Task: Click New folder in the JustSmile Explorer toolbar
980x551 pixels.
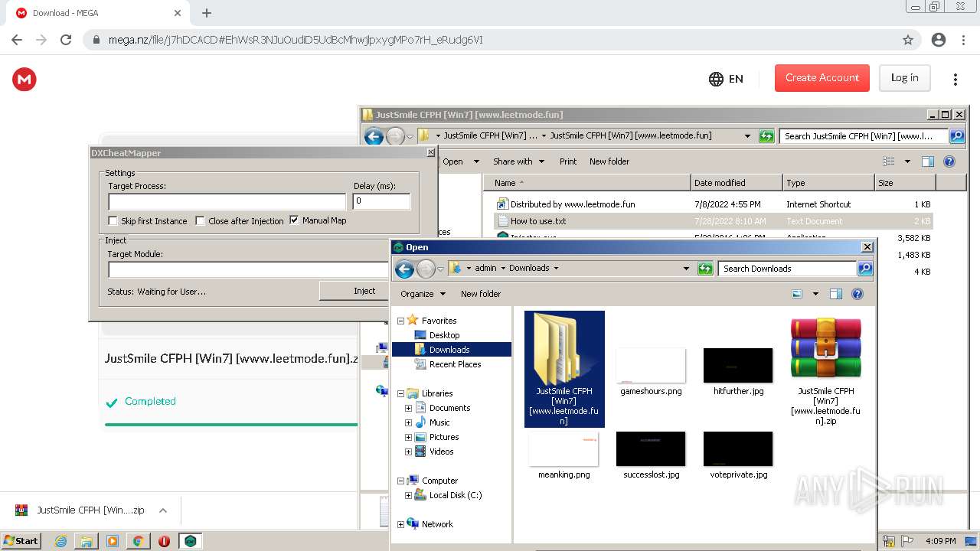Action: [x=609, y=161]
